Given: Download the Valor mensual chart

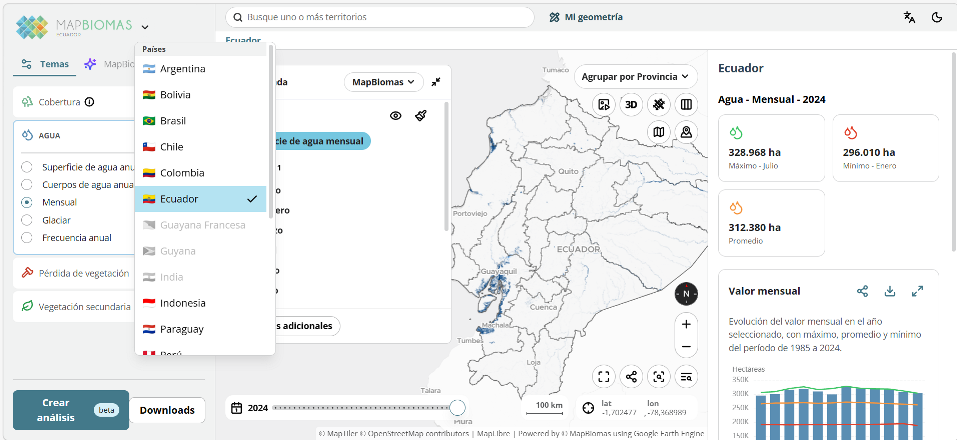Looking at the screenshot, I should pyautogui.click(x=890, y=291).
